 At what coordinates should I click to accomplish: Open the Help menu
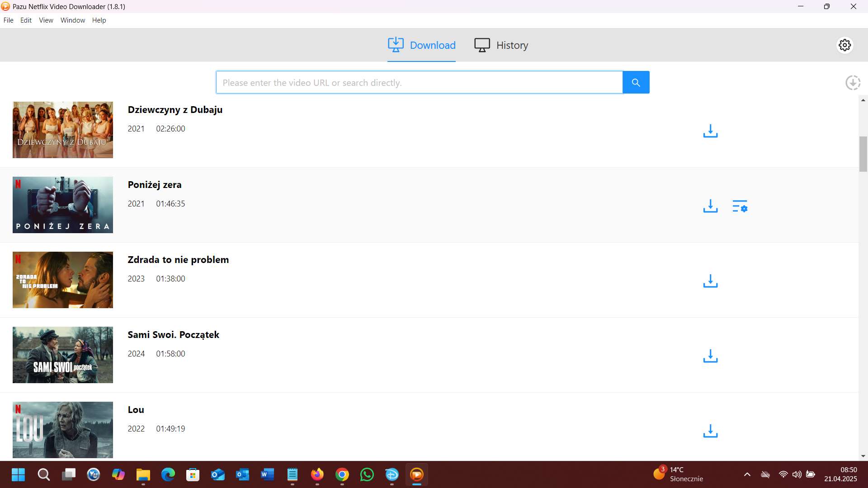tap(99, 20)
